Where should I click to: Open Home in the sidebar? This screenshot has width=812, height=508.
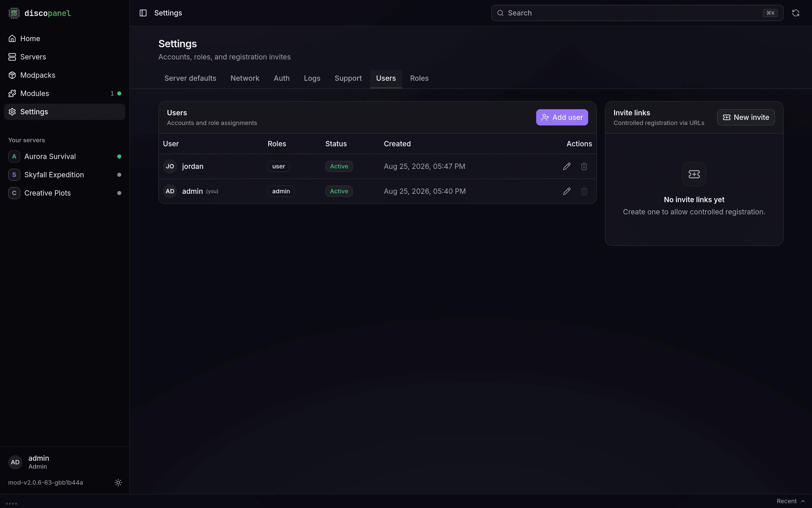[64, 39]
